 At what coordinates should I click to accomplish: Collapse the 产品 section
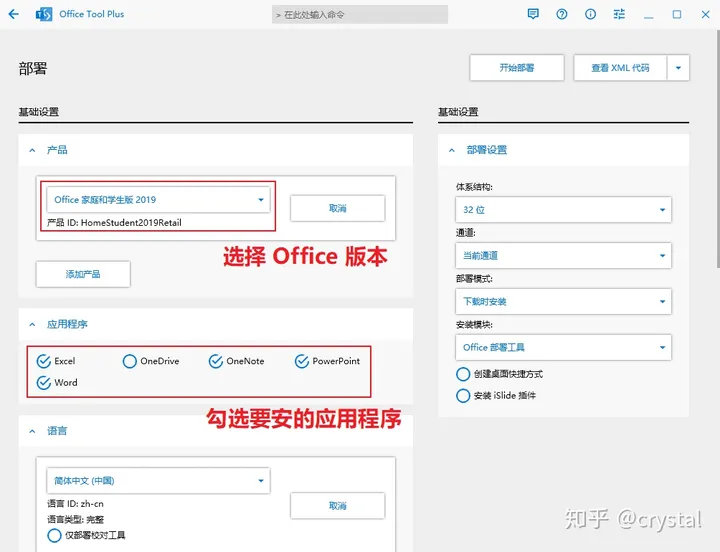coord(32,150)
